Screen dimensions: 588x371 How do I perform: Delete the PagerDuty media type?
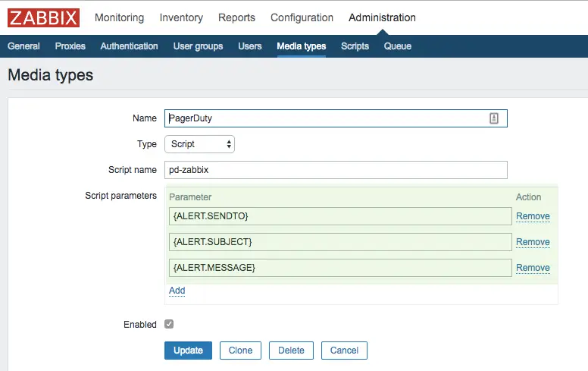291,351
